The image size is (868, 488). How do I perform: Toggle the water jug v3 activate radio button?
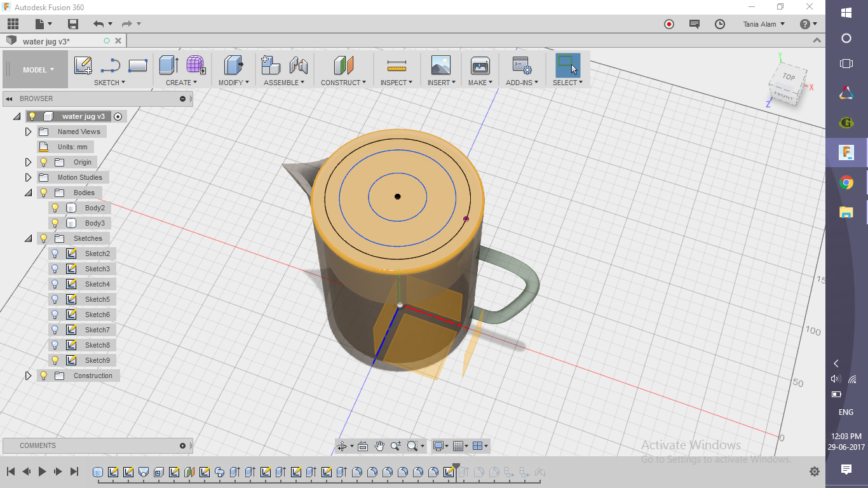118,116
